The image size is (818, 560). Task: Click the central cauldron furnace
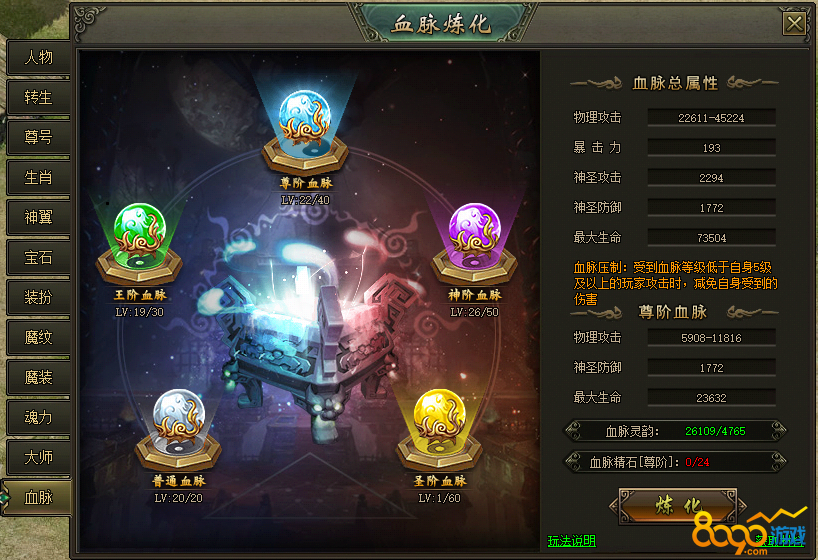coord(308,339)
